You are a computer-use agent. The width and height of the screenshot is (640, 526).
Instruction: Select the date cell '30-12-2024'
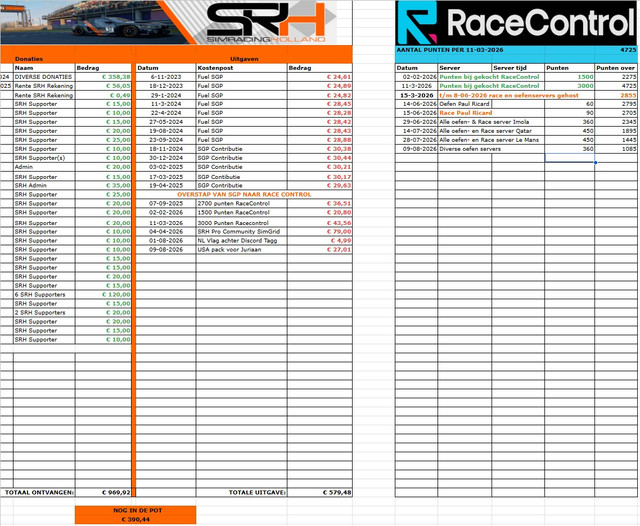[x=166, y=158]
